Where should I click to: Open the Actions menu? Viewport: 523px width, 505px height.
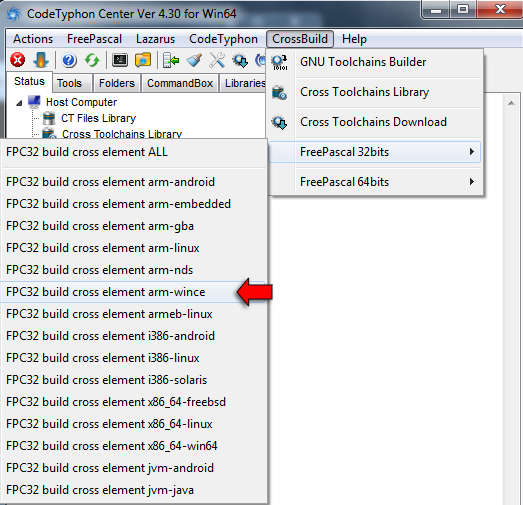pyautogui.click(x=33, y=39)
